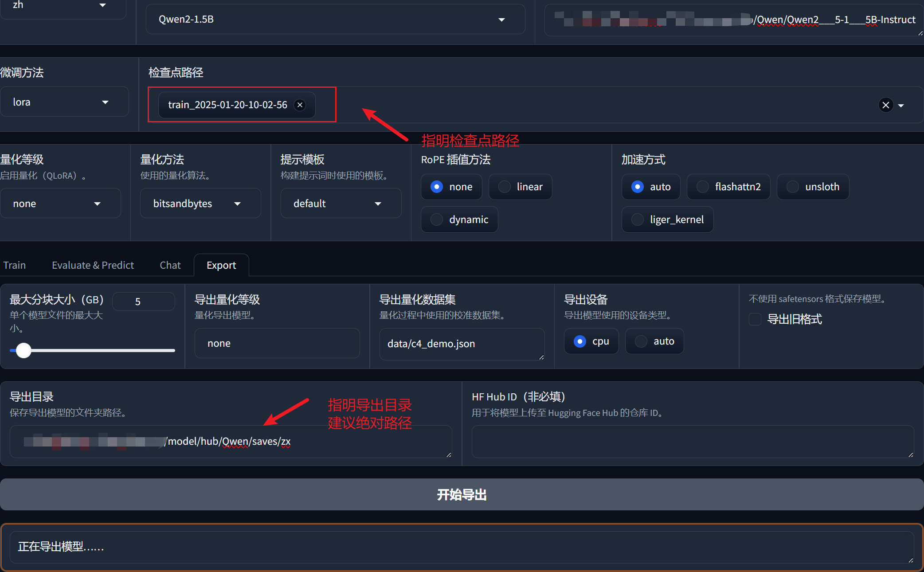Screen dimensions: 924x572
Task: Expand the checkpoint path dropdown arrow
Action: click(x=901, y=106)
